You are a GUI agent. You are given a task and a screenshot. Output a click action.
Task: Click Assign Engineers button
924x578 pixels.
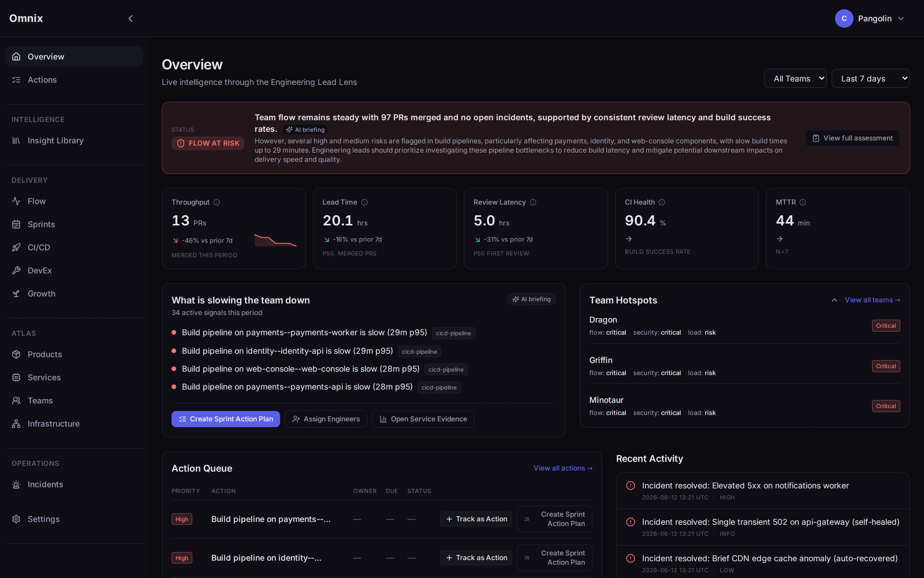[326, 419]
